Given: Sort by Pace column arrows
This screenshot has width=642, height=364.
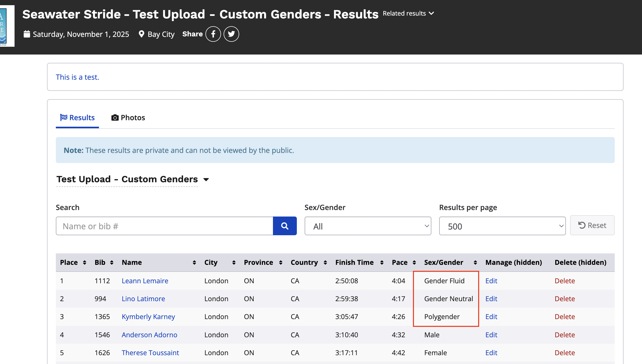Looking at the screenshot, I should (x=414, y=262).
